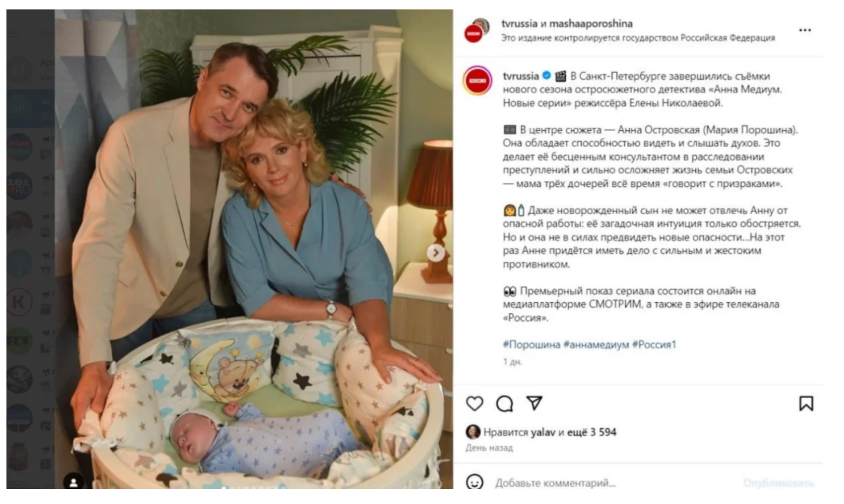Open mashaaporoshina profile in header

(x=591, y=23)
